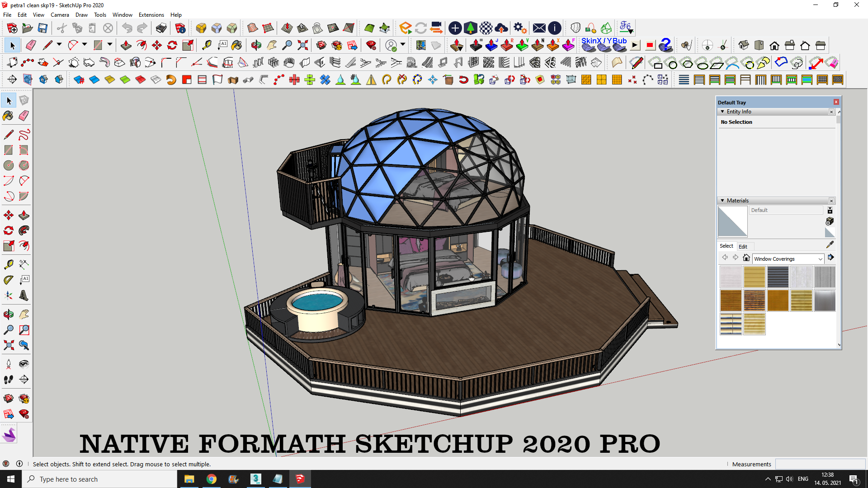Screen dimensions: 868x488
Task: Select the dark gray blinds material swatch
Action: (x=778, y=277)
